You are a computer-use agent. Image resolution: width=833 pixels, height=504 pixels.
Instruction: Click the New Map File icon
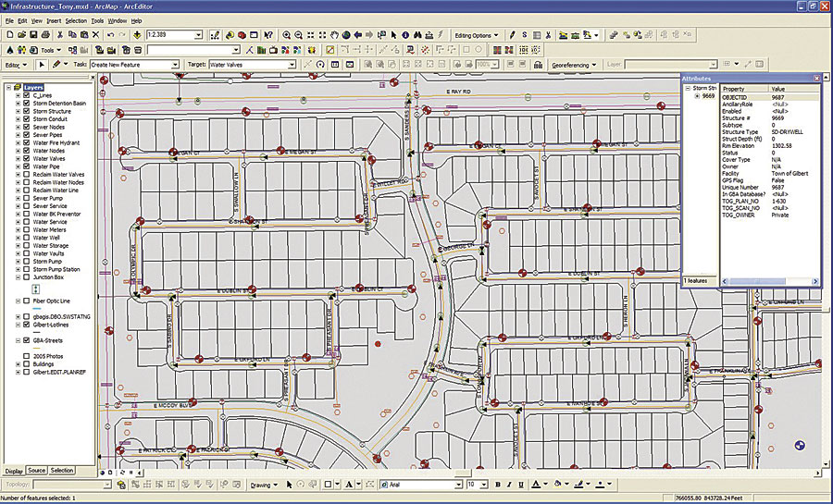pos(9,35)
